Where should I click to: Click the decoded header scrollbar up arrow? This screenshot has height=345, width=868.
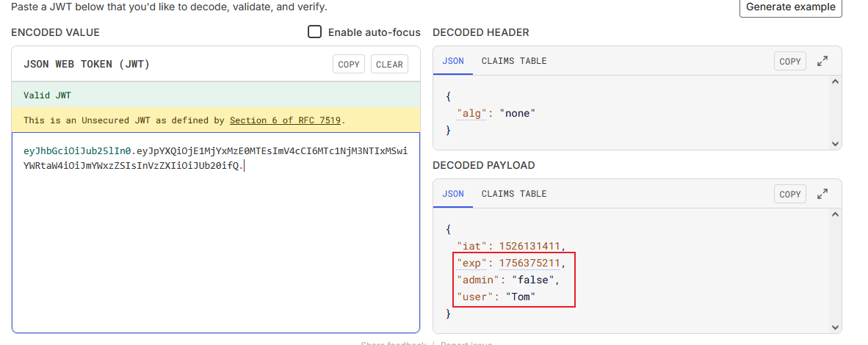[x=835, y=82]
